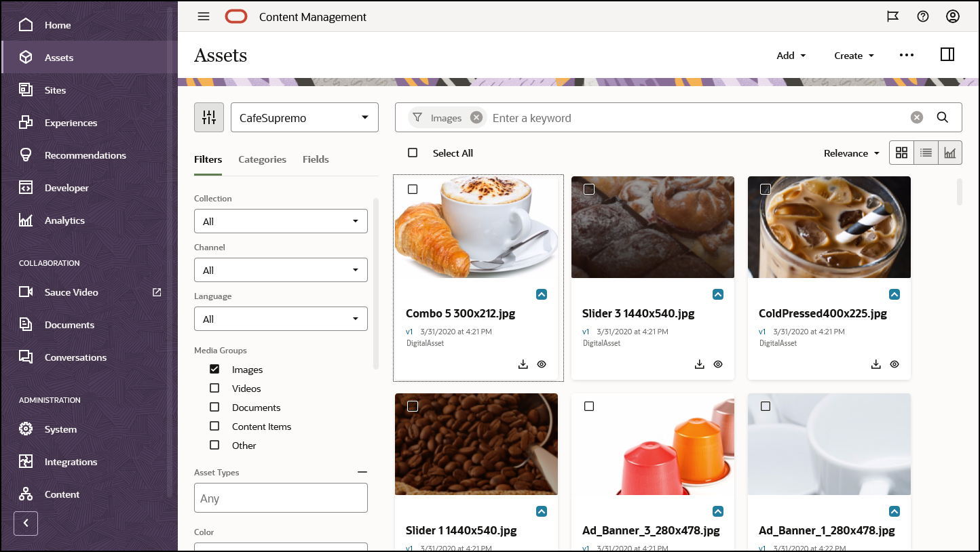Screen dimensions: 980x552
Task: Switch to the Fields tab
Action: pyautogui.click(x=316, y=159)
